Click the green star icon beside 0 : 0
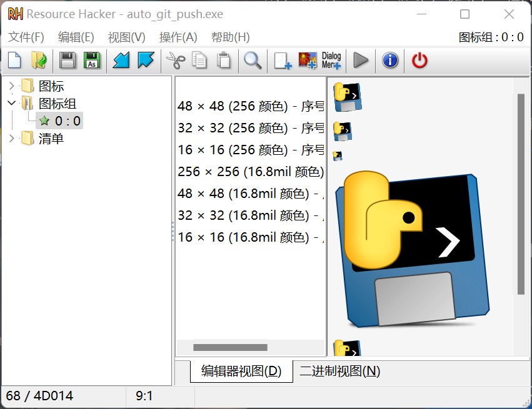Image resolution: width=532 pixels, height=409 pixels. (x=44, y=121)
